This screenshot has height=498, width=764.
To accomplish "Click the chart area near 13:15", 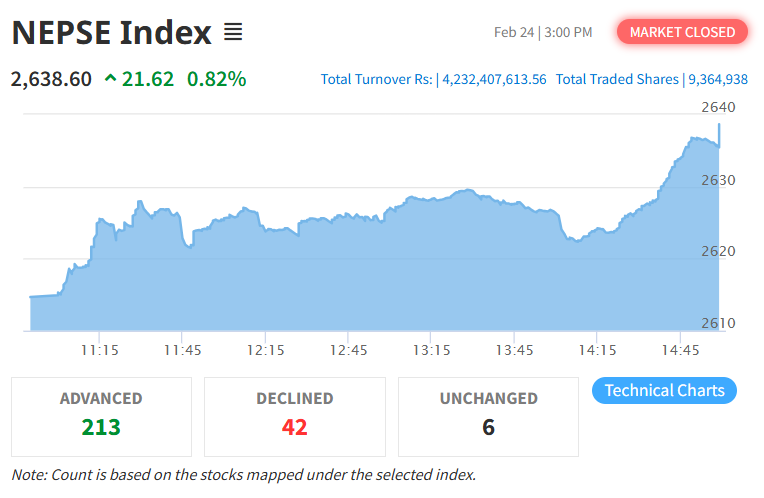I will [x=430, y=260].
